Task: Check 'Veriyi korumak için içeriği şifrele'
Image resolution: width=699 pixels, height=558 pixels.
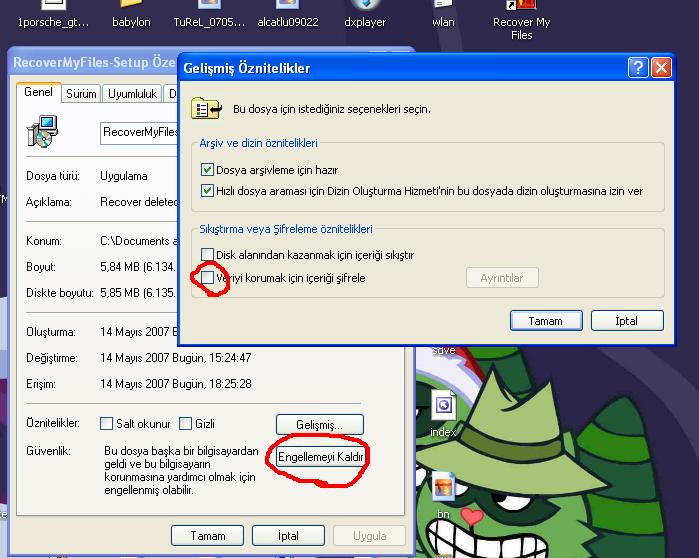Action: [x=208, y=277]
